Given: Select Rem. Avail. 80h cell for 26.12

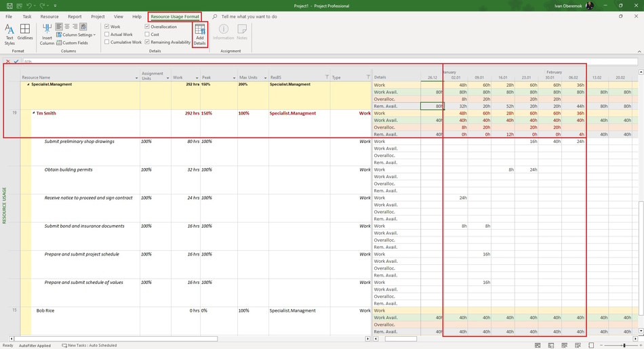Looking at the screenshot, I should [432, 106].
